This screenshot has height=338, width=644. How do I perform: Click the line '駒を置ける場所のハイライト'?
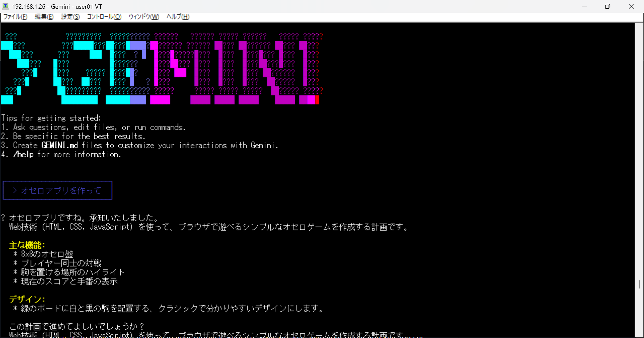[72, 272]
